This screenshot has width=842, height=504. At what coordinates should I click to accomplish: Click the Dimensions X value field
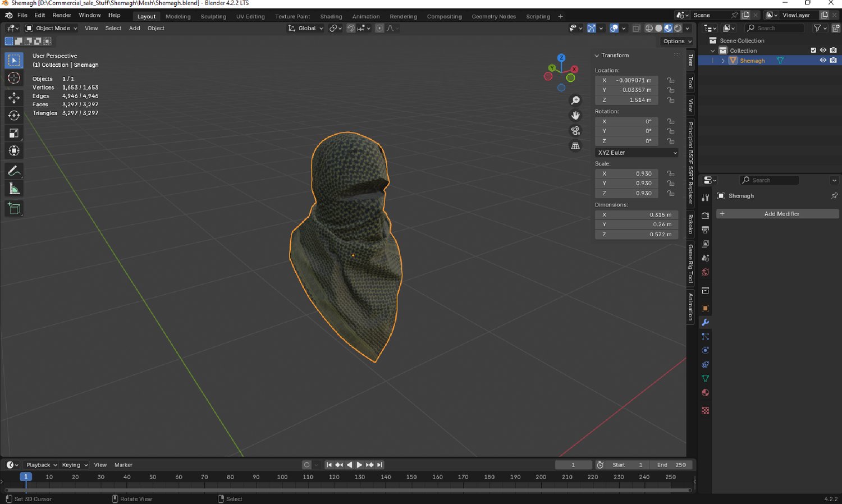tap(637, 215)
